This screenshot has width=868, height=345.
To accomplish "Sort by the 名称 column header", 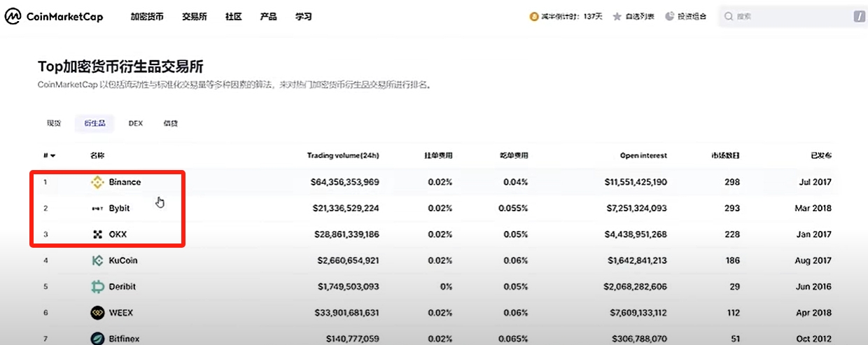I will tap(97, 155).
